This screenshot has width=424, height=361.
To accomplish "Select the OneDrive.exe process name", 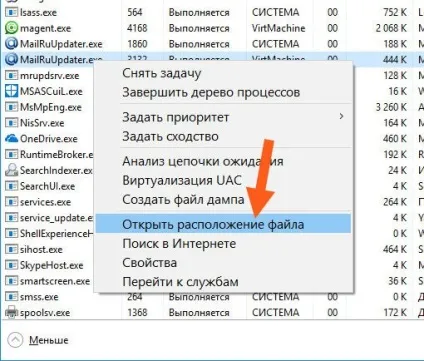I will tap(49, 138).
